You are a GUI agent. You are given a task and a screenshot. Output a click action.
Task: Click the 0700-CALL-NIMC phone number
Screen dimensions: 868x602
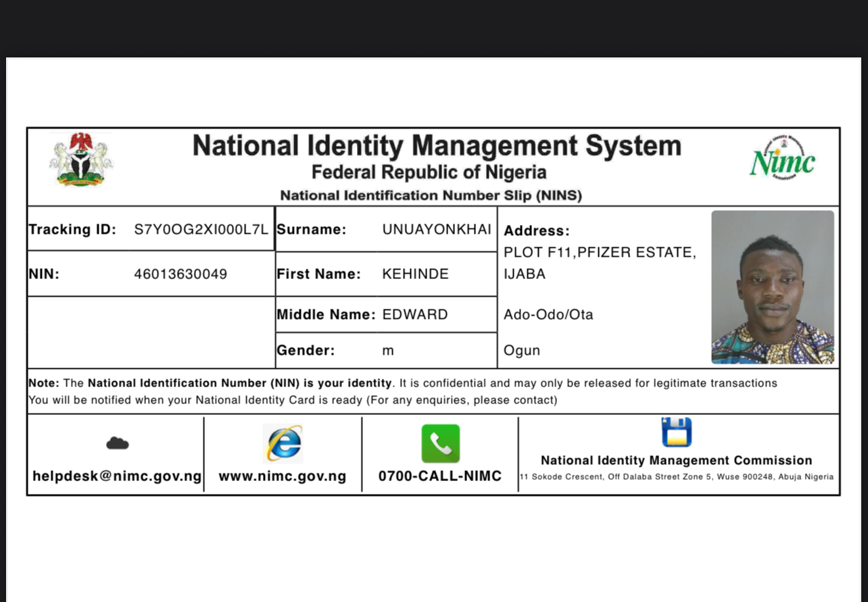440,476
